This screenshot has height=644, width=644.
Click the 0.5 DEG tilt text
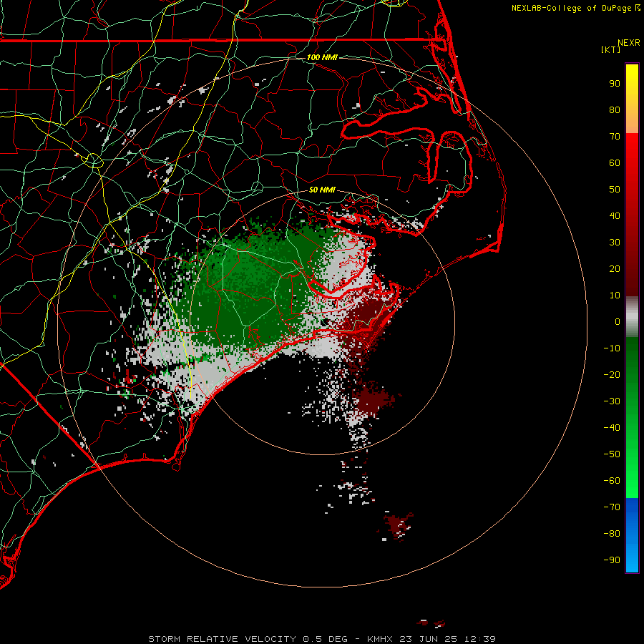tap(327, 639)
